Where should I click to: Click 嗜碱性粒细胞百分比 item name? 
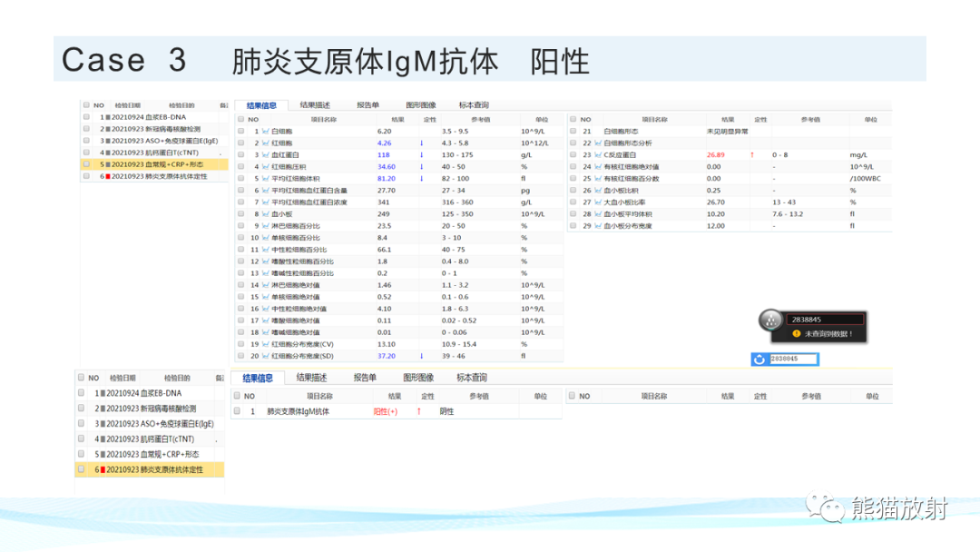[x=302, y=273]
